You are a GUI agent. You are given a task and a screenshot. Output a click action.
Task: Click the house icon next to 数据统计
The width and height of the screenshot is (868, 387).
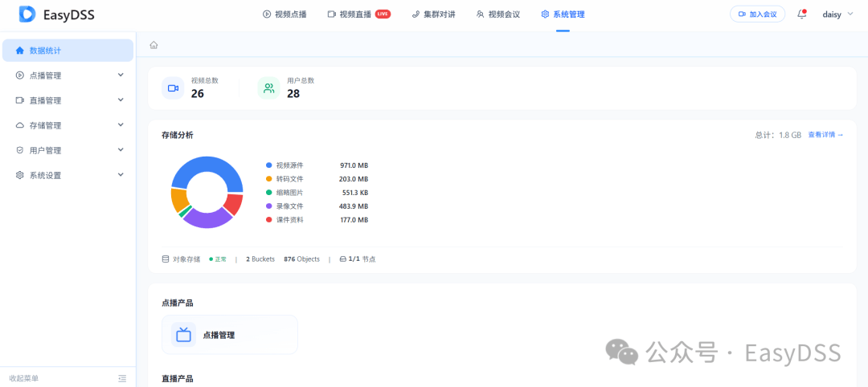pyautogui.click(x=20, y=51)
